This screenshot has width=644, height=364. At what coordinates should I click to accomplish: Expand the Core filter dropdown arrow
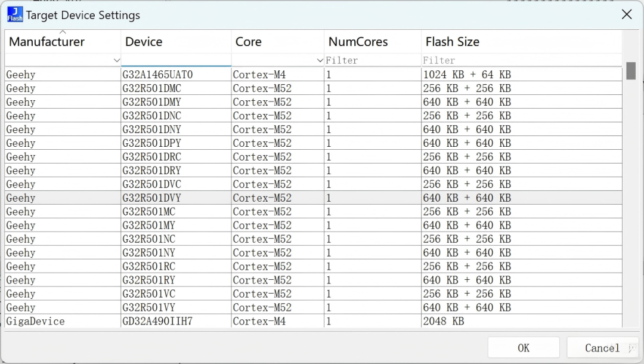click(320, 60)
